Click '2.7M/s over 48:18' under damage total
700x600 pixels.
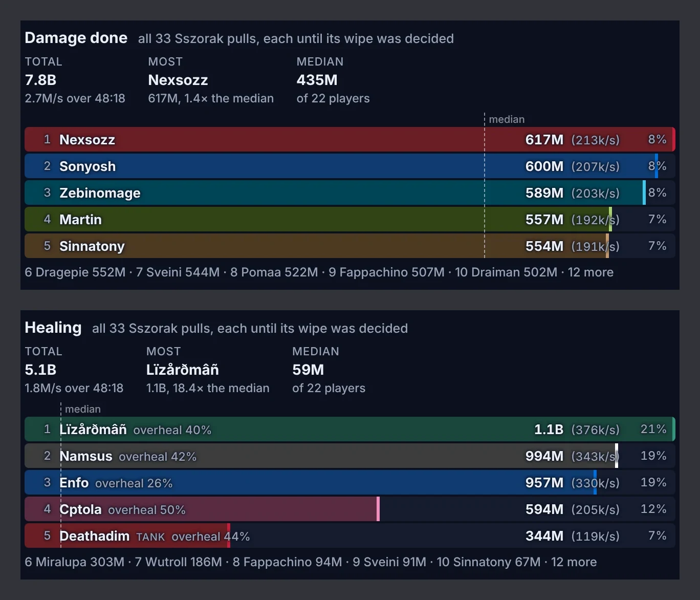75,98
